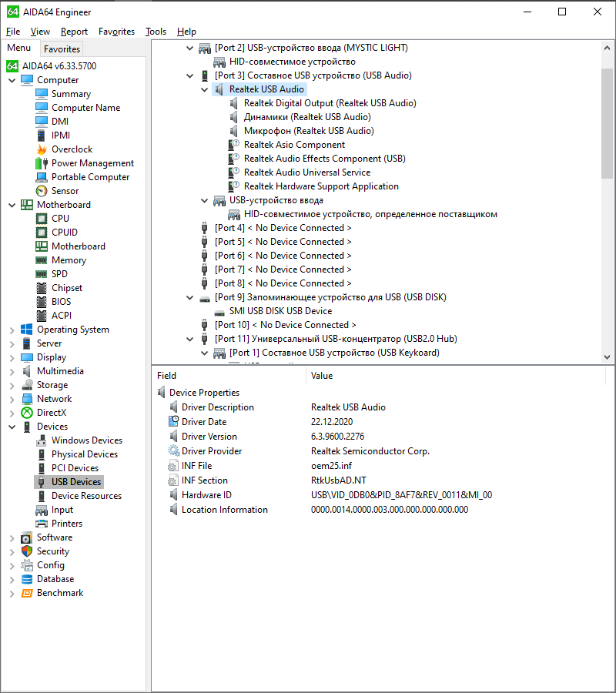Expand the Operating System node

tap(12, 330)
